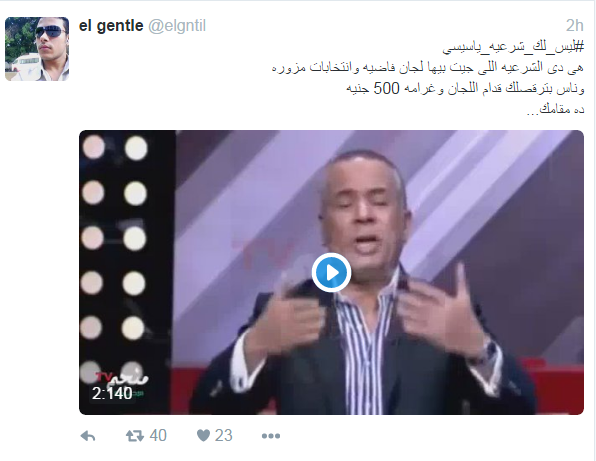Open the tweet permalink via 2h timestamp

(x=574, y=26)
